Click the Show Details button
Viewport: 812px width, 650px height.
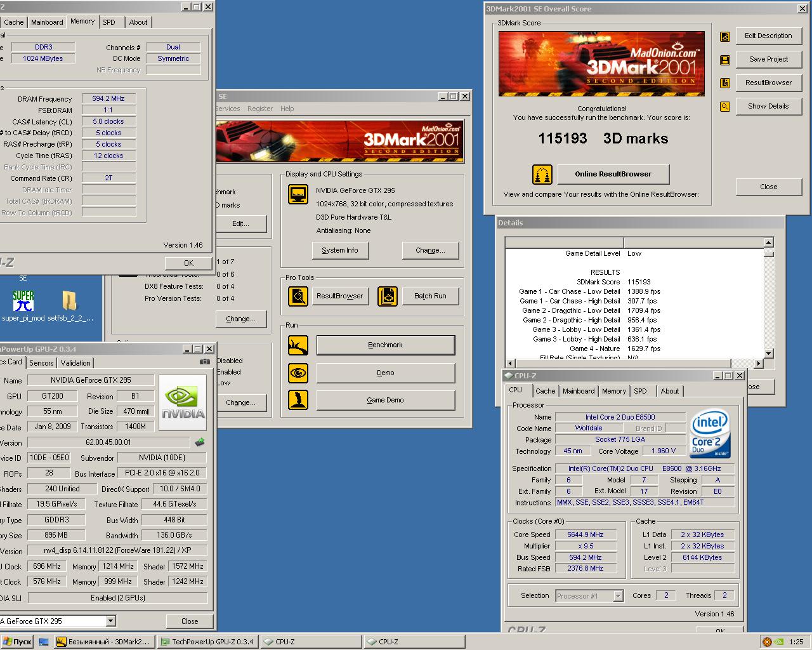768,106
